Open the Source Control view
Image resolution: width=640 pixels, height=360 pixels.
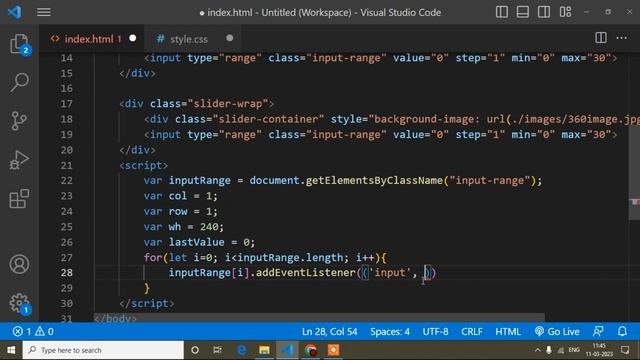click(19, 120)
